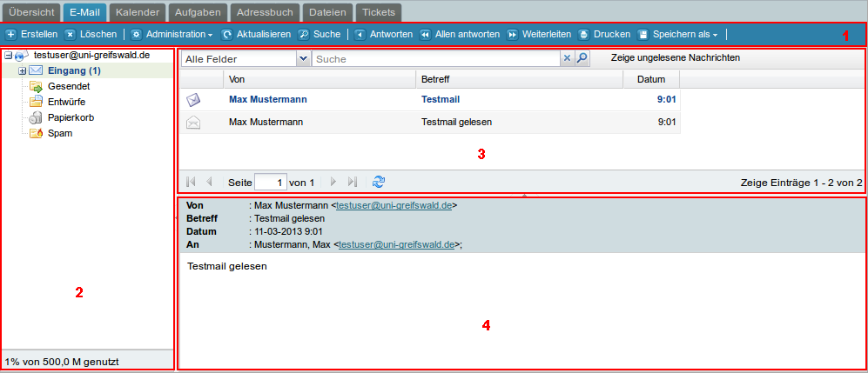
Task: Switch to the Kalender tab
Action: coord(137,12)
